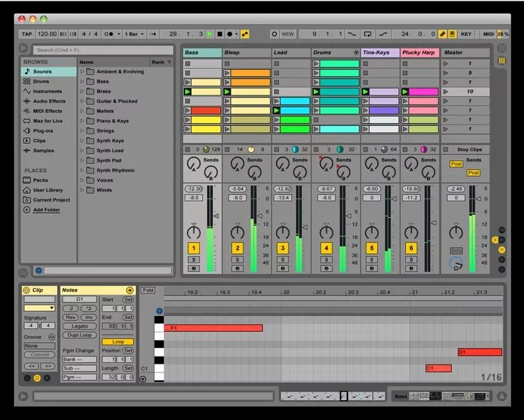Expand the Guitar & Plucked folder
Viewport: 524px width, 420px height.
[82, 101]
